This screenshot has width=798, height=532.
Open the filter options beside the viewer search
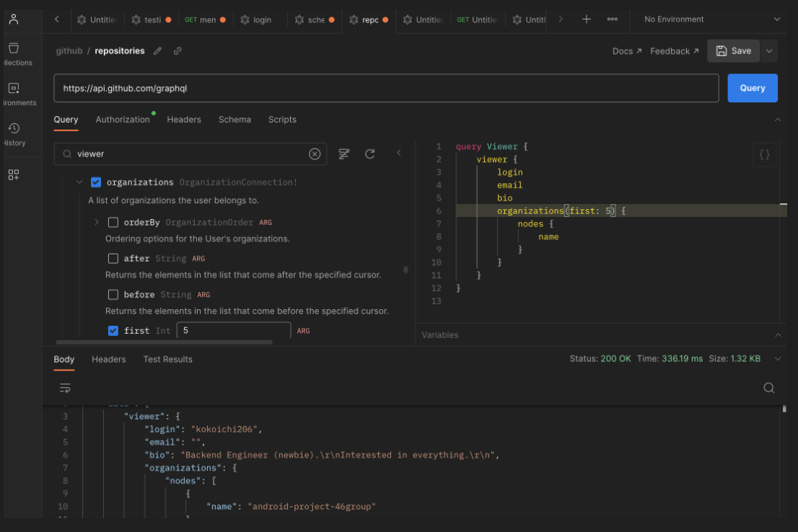coord(343,154)
